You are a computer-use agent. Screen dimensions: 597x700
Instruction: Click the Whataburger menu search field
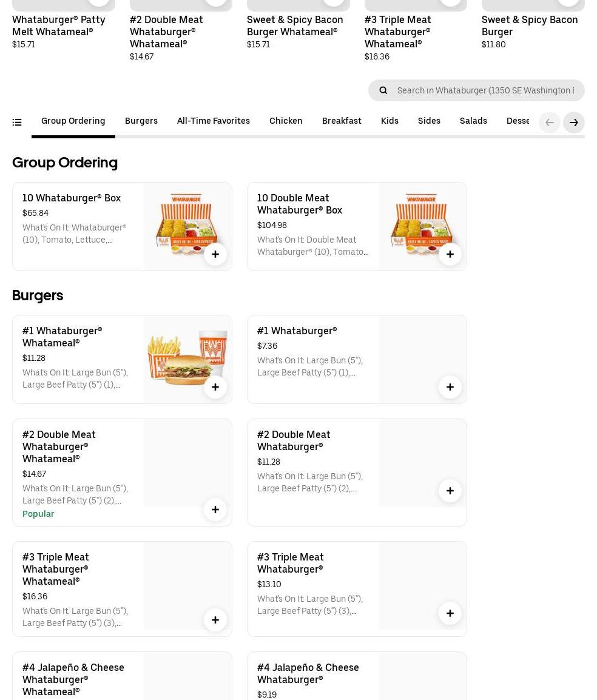point(485,90)
